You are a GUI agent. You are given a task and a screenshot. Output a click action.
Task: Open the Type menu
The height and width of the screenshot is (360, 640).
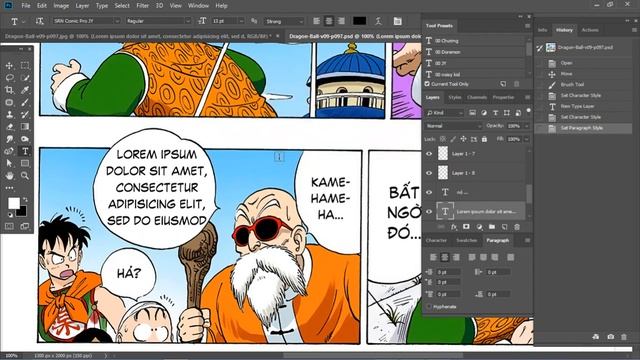(102, 6)
